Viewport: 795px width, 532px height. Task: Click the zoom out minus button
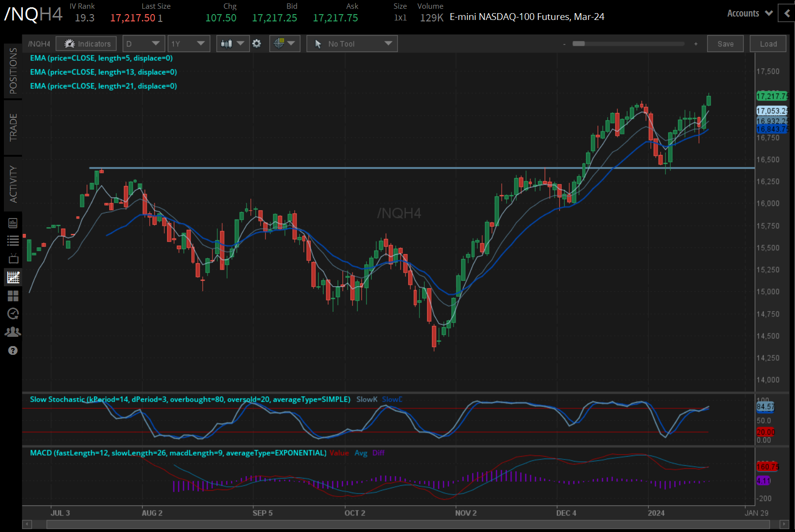[564, 44]
